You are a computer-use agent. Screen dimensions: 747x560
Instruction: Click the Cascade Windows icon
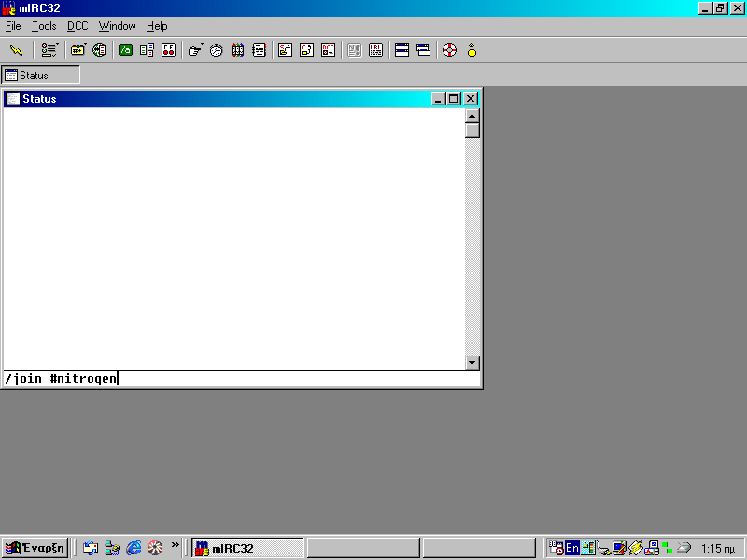click(423, 50)
